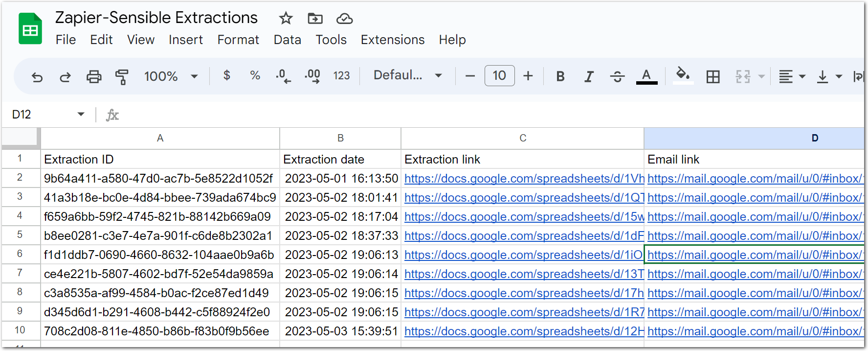Open the Tools menu
868x351 pixels.
331,40
